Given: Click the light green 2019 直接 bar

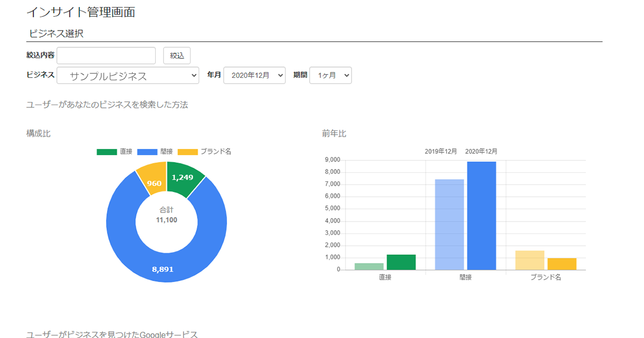Looking at the screenshot, I should coord(369,267).
